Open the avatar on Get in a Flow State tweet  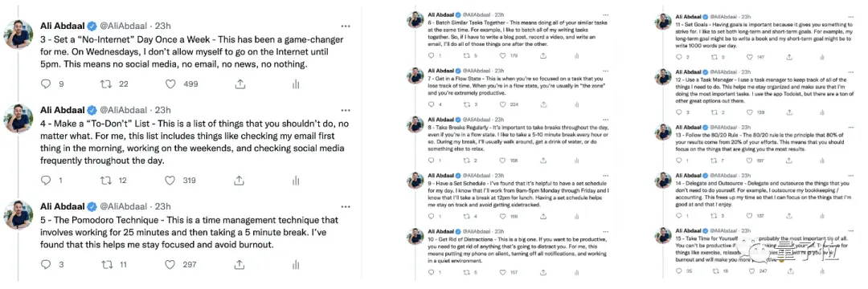tap(416, 75)
